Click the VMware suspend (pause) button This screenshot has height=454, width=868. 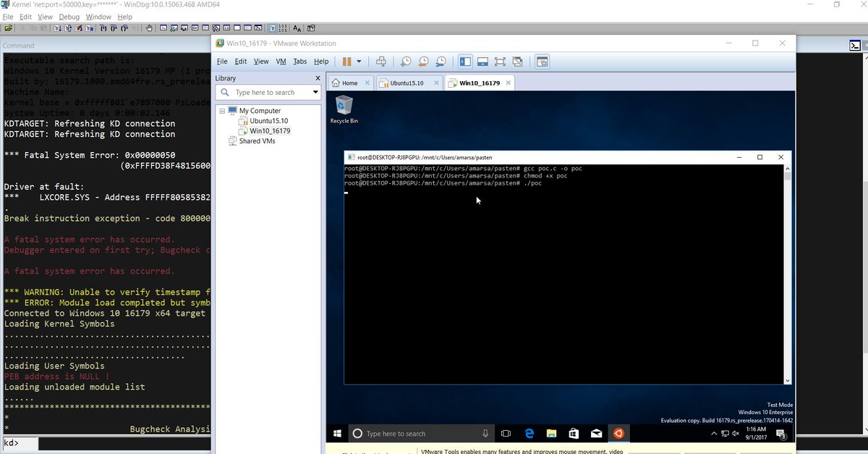(x=346, y=62)
